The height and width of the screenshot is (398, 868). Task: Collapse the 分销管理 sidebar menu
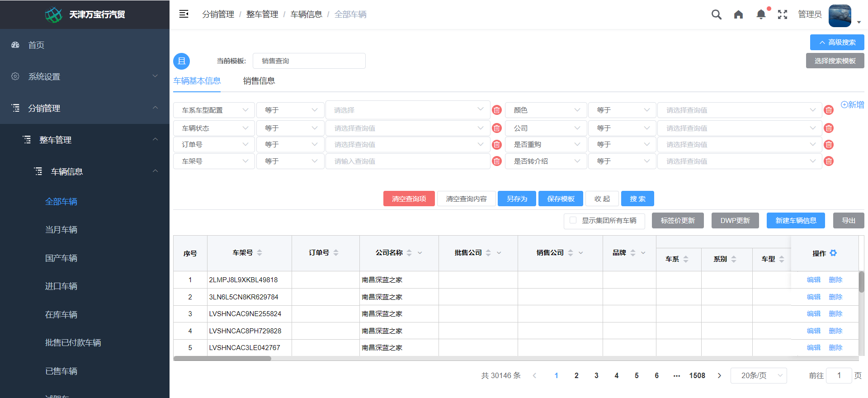[x=85, y=108]
